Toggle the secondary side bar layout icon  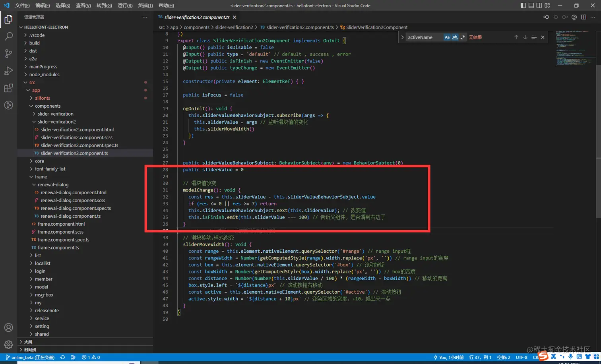click(x=539, y=6)
